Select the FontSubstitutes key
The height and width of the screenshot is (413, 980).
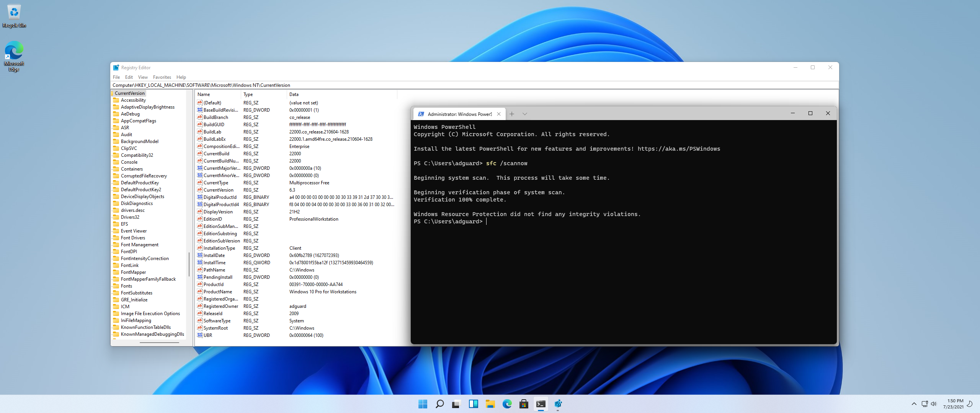tap(137, 293)
